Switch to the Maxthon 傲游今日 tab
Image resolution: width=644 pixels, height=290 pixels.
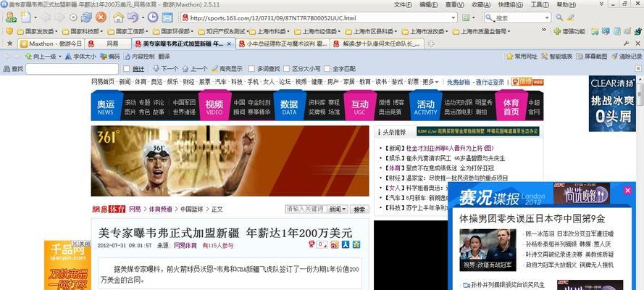(51, 43)
